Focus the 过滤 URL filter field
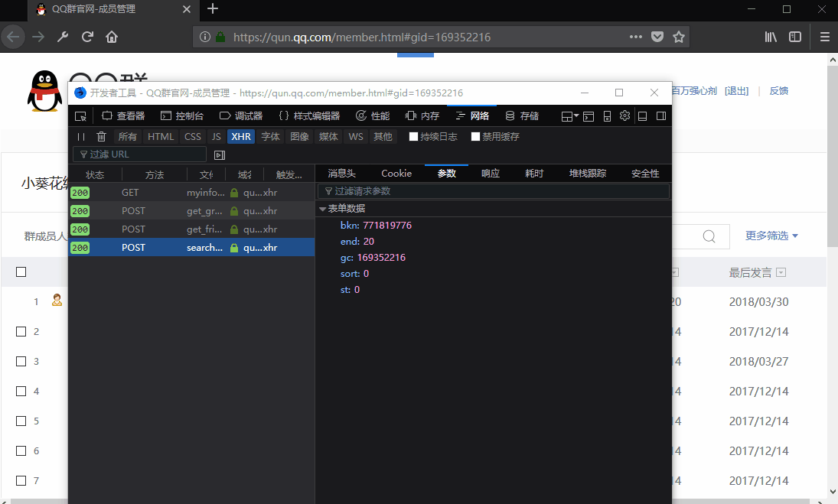 139,154
